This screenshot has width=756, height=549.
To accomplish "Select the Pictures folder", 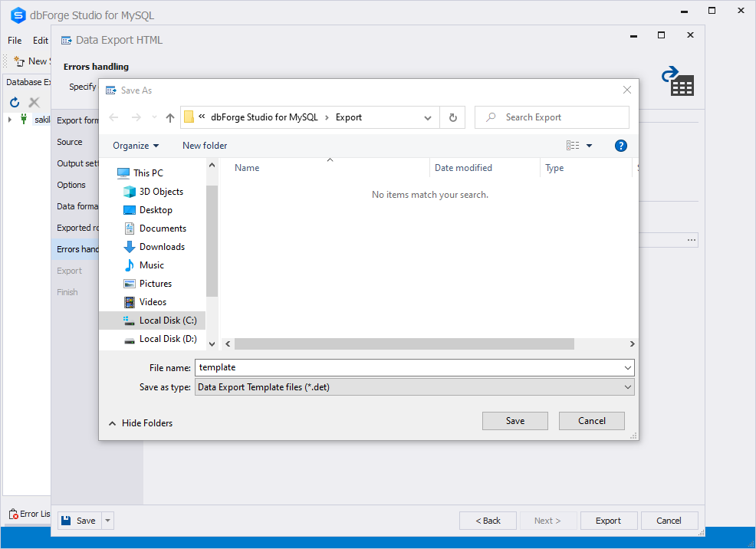I will [x=148, y=284].
